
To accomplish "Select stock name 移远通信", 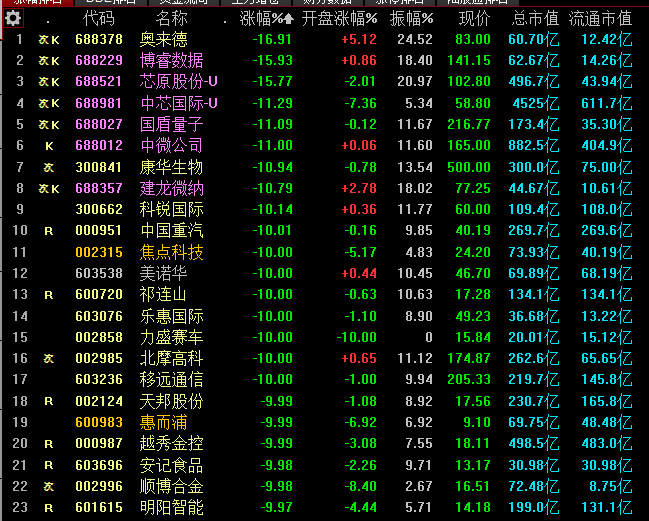I will (x=171, y=379).
